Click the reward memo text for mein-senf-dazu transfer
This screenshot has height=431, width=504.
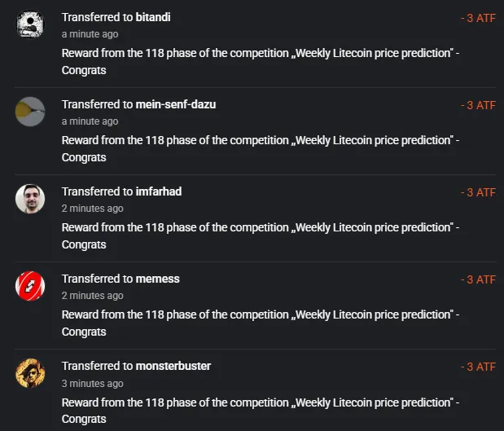point(261,148)
